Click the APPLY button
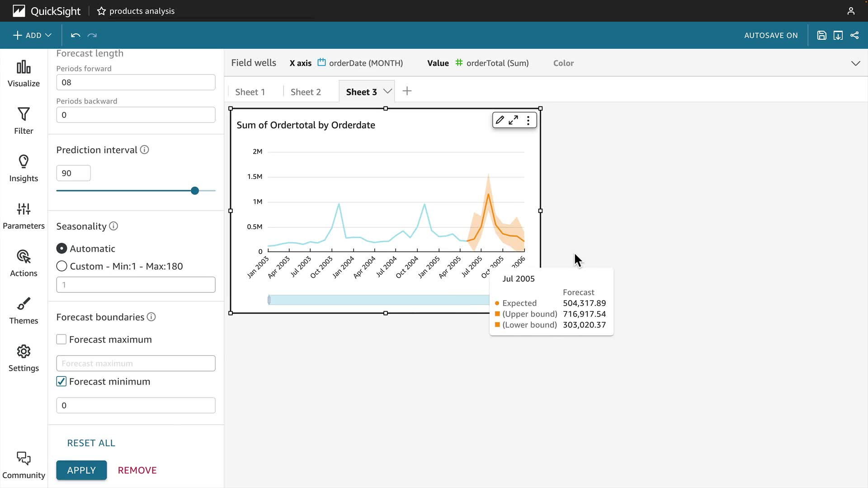The image size is (868, 488). click(81, 470)
